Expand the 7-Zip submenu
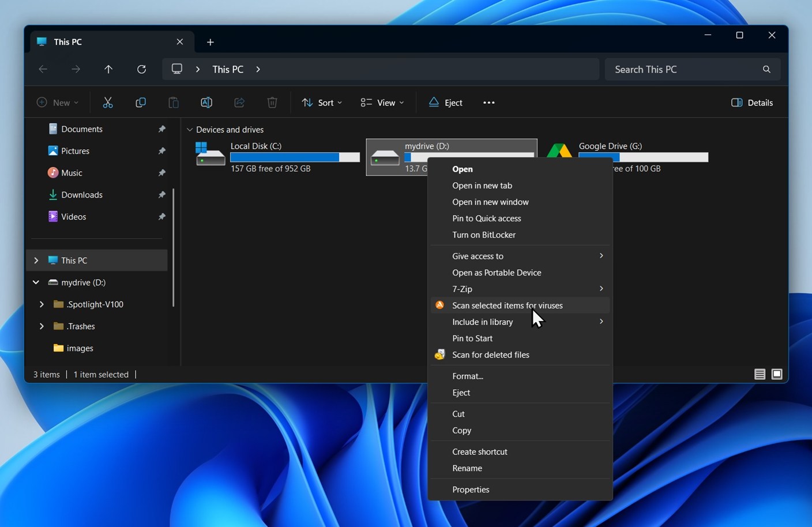The height and width of the screenshot is (527, 812). (601, 289)
